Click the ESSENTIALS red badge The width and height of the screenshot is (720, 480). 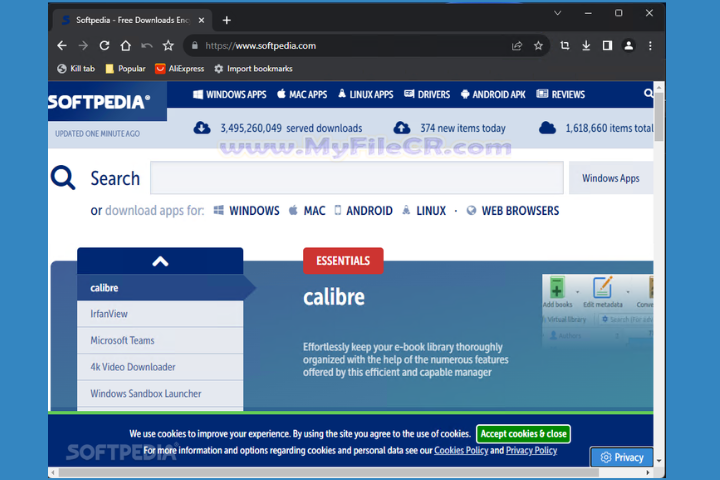pos(343,261)
